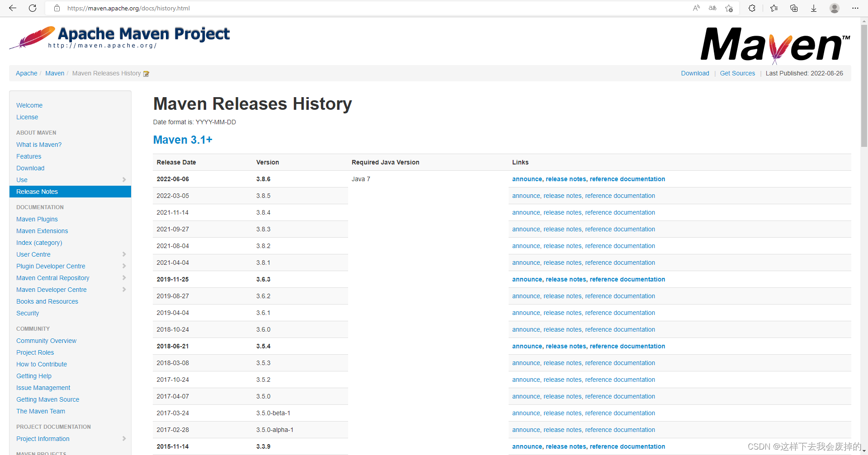Click the lock site info icon

tap(57, 8)
